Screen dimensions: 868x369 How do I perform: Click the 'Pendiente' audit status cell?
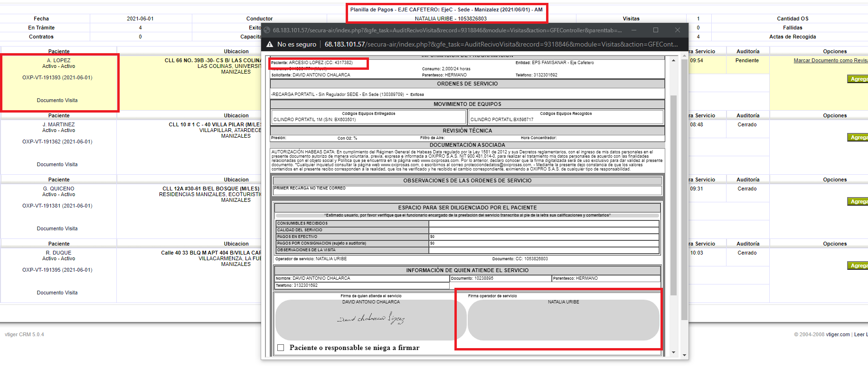(747, 60)
